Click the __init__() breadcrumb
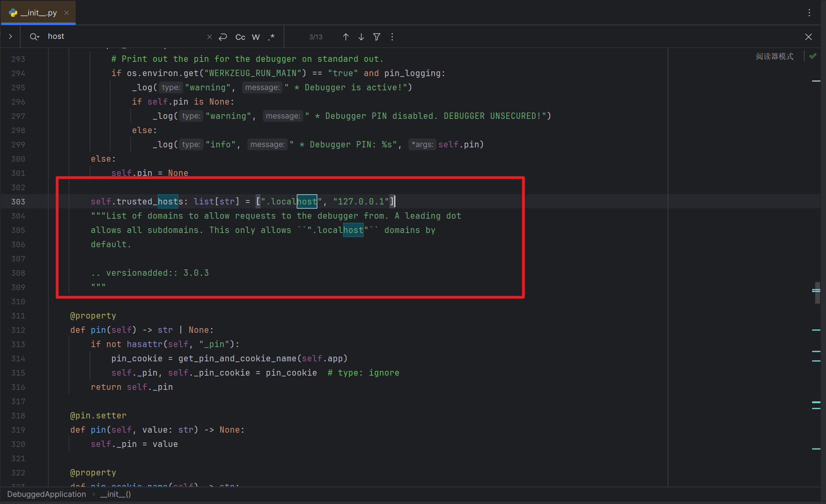The width and height of the screenshot is (826, 504). [115, 494]
